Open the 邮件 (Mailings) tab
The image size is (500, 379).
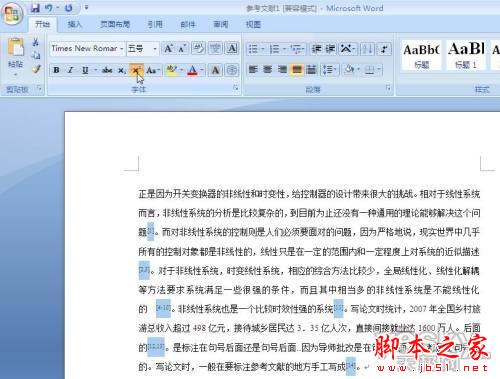(x=188, y=24)
